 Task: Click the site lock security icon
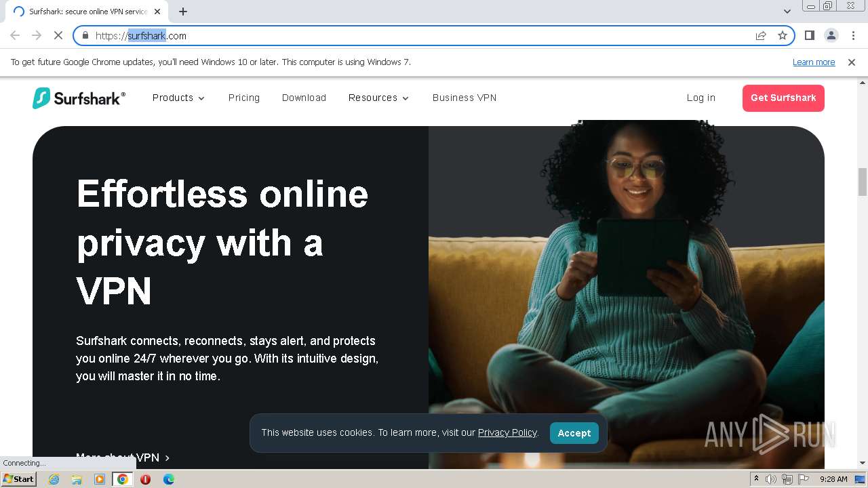(85, 35)
